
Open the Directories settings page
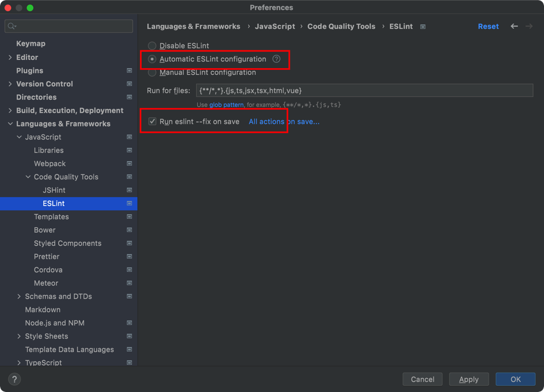tap(37, 97)
